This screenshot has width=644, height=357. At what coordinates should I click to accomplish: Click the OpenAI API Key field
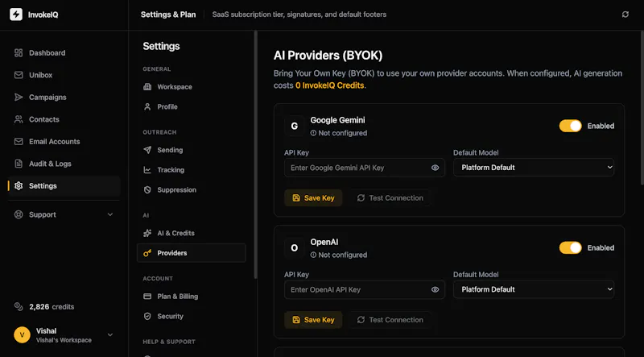(365, 289)
